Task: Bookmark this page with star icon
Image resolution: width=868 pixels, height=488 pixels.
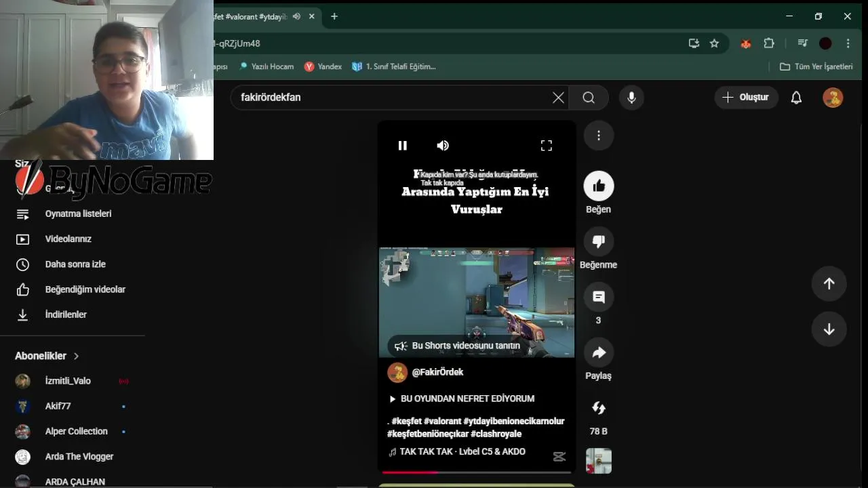Action: 714,43
